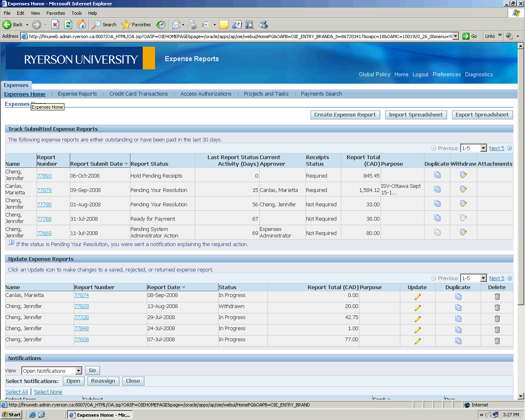Expand the Track Submitted records range dropdown

click(x=483, y=148)
